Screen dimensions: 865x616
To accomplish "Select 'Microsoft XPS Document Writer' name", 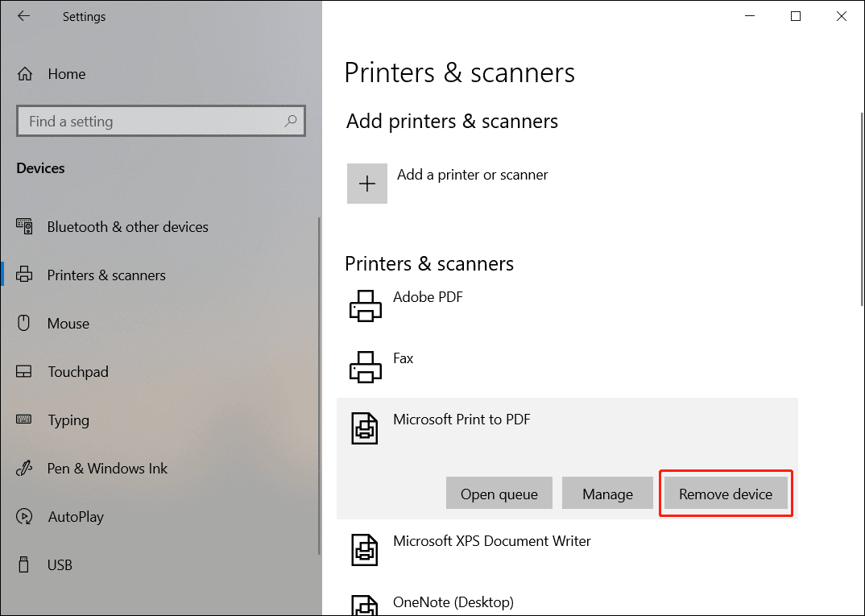I will click(x=492, y=541).
